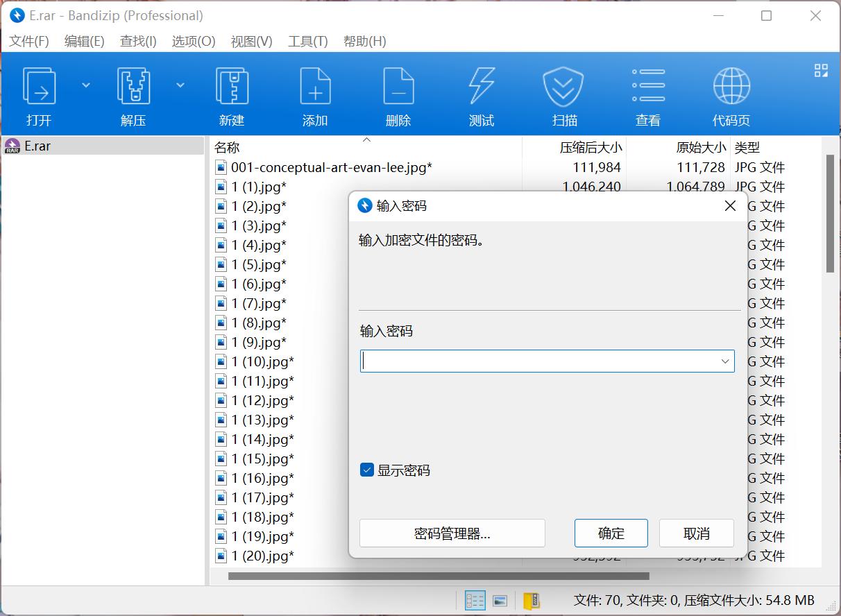Click the horizontal scrollbar of file list
The image size is (841, 616).
[439, 576]
